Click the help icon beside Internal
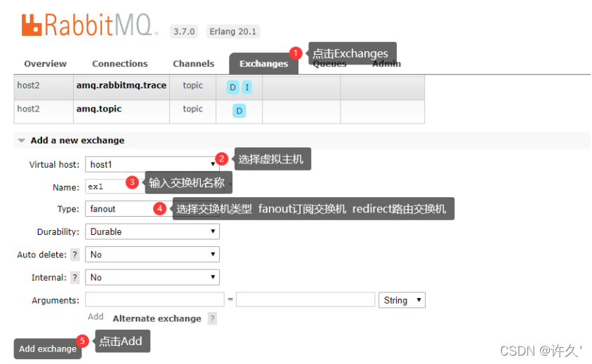 point(75,278)
